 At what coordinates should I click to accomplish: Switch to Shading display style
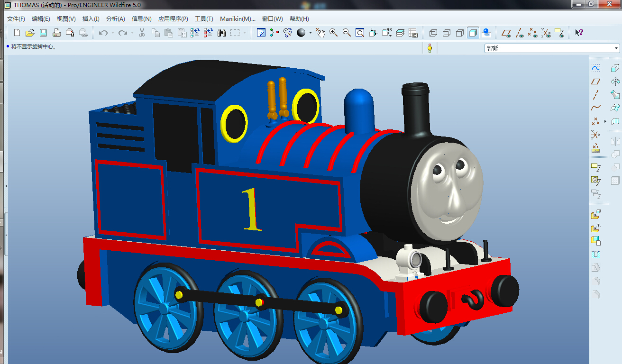coord(473,33)
